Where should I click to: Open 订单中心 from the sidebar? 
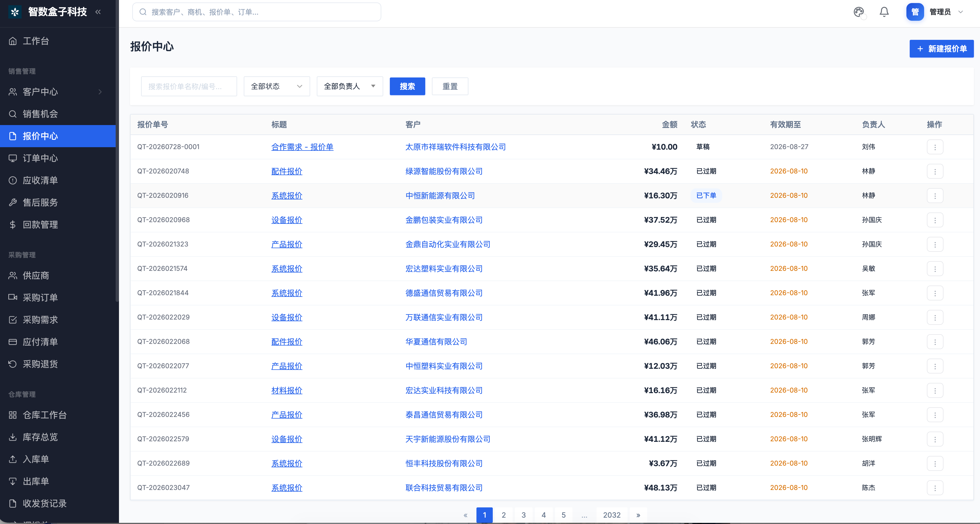(x=58, y=158)
